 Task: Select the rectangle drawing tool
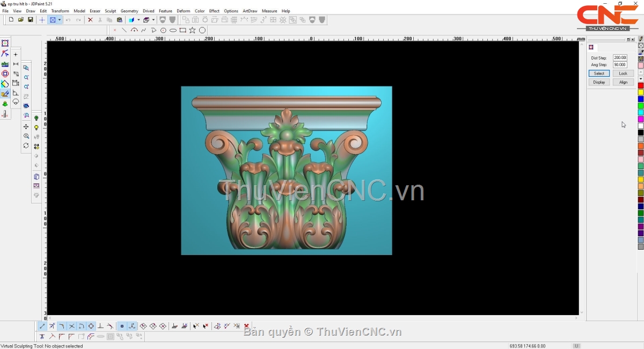click(x=183, y=31)
